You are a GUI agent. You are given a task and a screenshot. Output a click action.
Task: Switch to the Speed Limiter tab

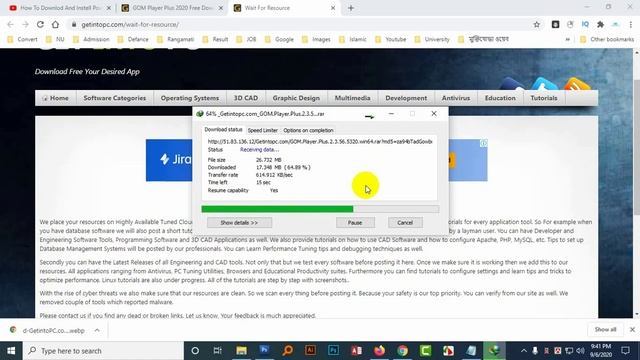coord(262,130)
